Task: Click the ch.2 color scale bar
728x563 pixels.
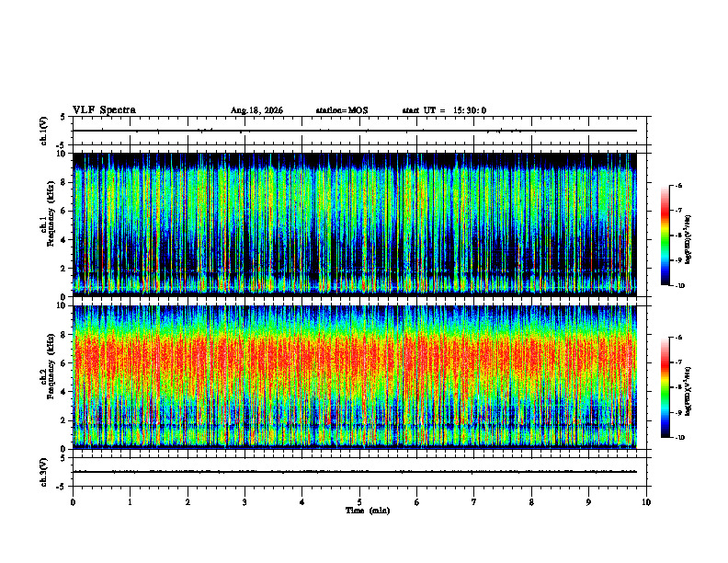Action: 665,387
